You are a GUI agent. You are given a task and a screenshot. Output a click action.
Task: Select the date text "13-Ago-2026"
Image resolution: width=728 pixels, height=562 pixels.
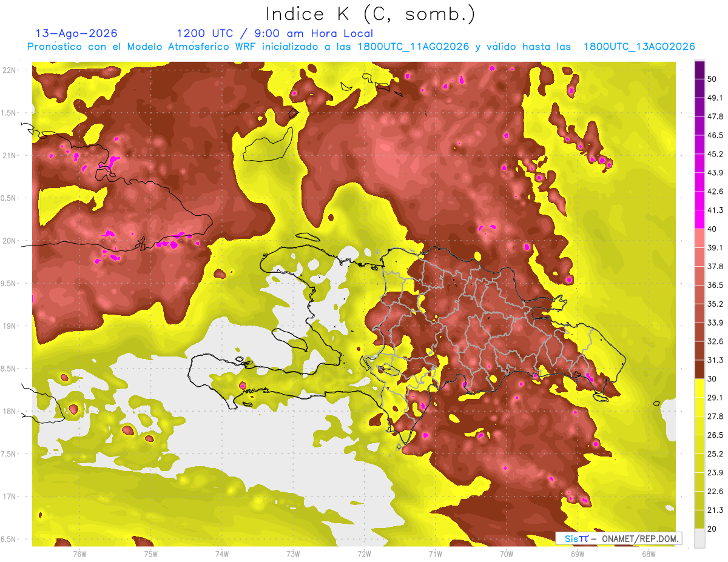click(x=76, y=33)
